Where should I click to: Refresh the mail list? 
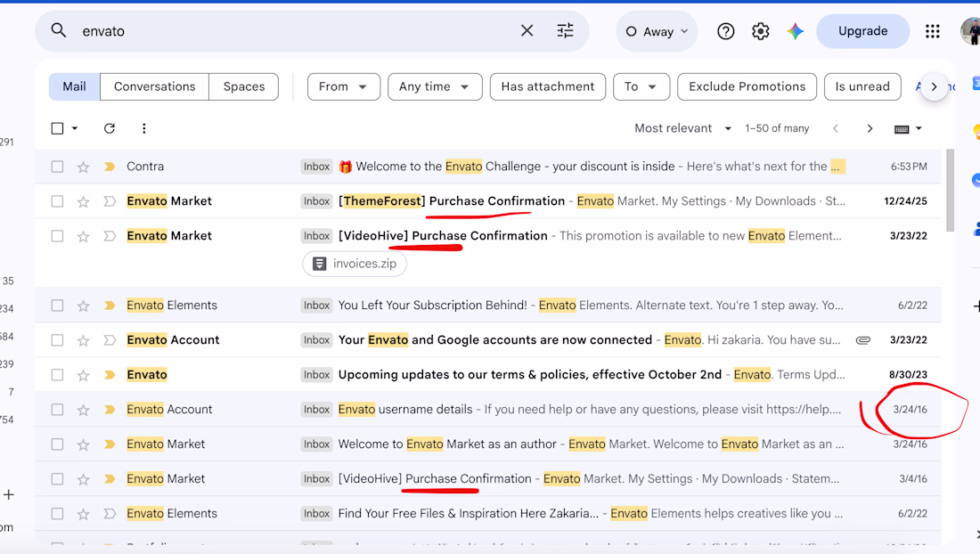coord(110,128)
